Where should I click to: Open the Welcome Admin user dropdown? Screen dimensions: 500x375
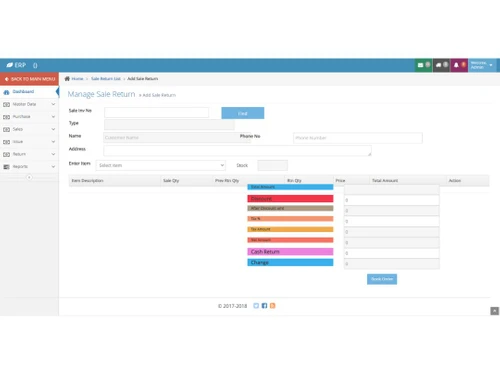tap(482, 65)
